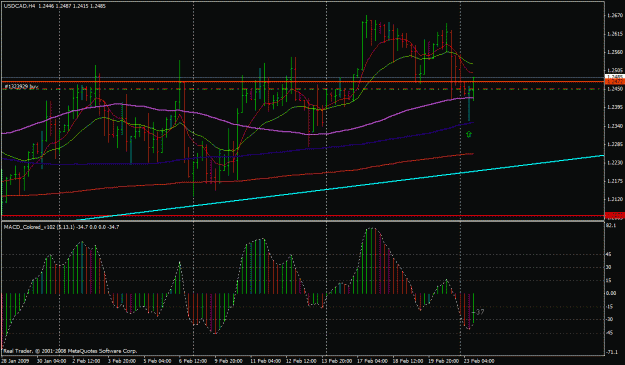Click the '30 Jan 04:00' time label
The height and width of the screenshot is (365, 625).
[51, 361]
